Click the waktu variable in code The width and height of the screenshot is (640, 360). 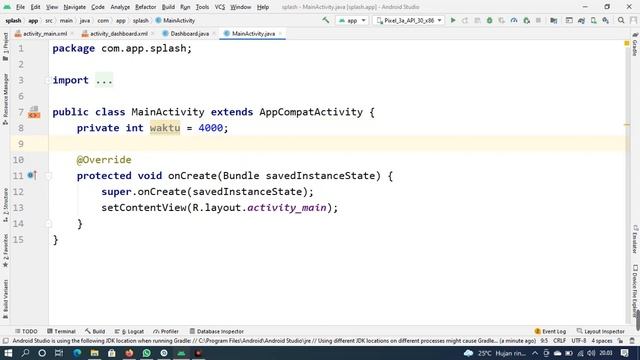click(165, 128)
